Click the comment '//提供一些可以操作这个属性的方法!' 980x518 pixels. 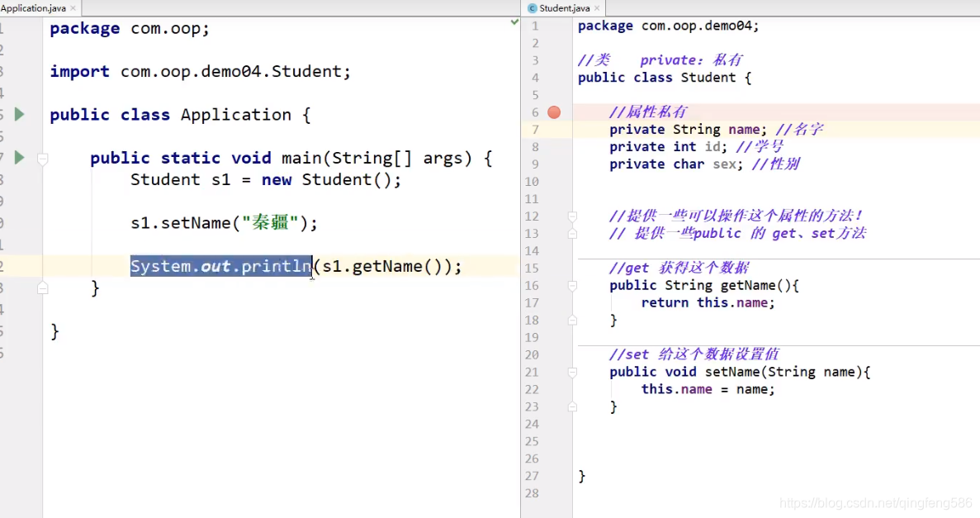tap(736, 216)
